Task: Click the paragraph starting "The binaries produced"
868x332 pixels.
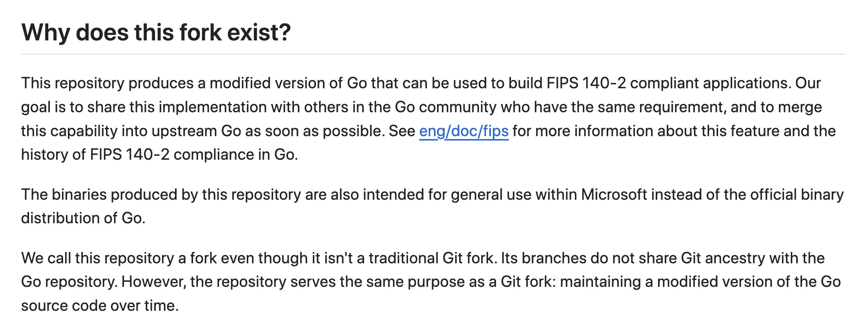Action: [x=432, y=206]
